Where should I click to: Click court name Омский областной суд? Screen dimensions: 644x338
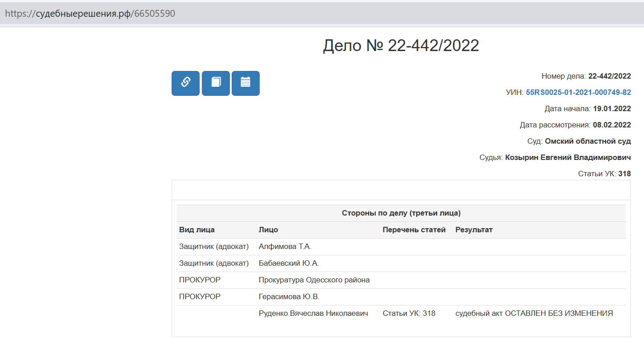(x=588, y=141)
